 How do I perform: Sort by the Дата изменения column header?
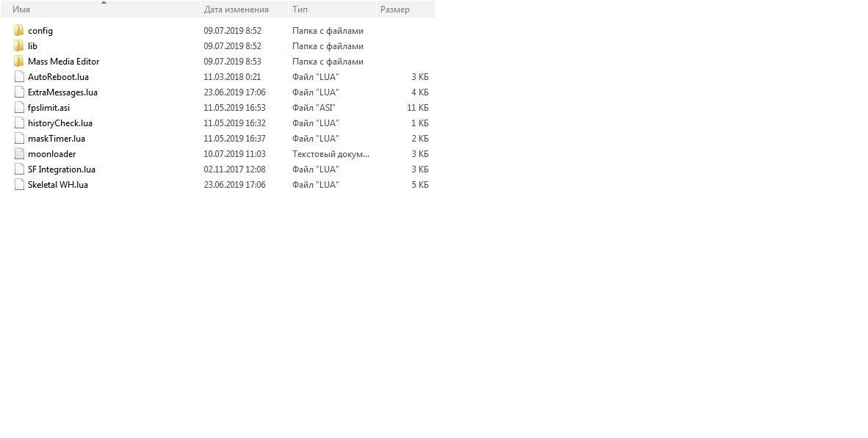click(x=236, y=10)
